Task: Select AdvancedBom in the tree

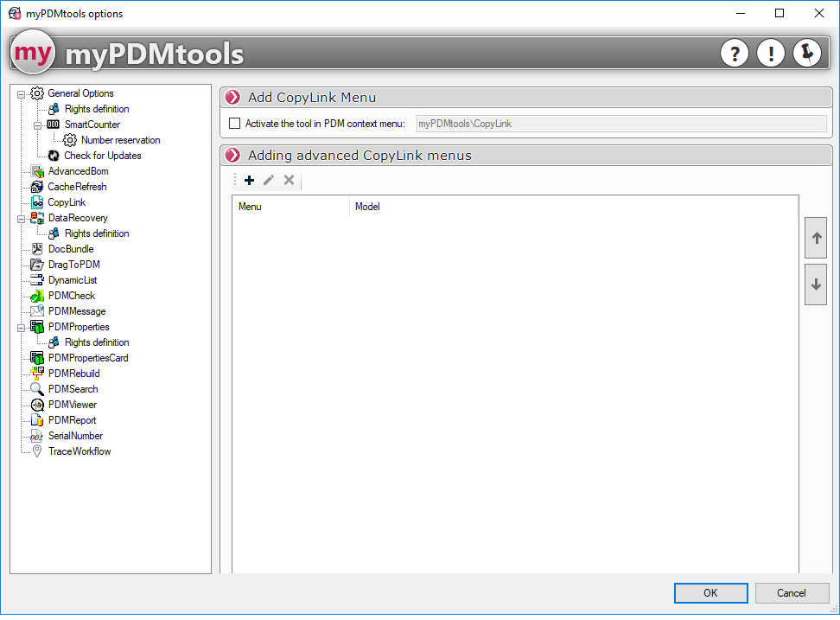Action: 78,171
